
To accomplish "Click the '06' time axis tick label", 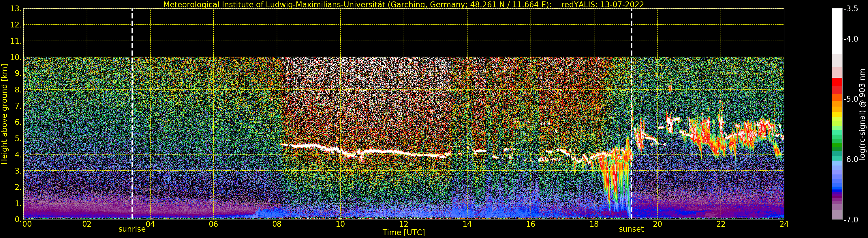I will tap(214, 224).
